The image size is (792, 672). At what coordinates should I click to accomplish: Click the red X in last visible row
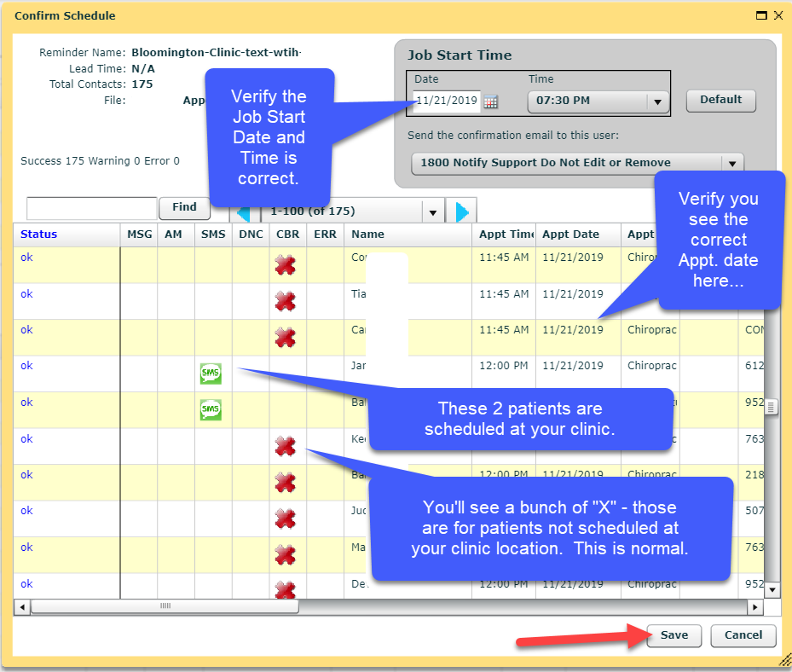(285, 588)
